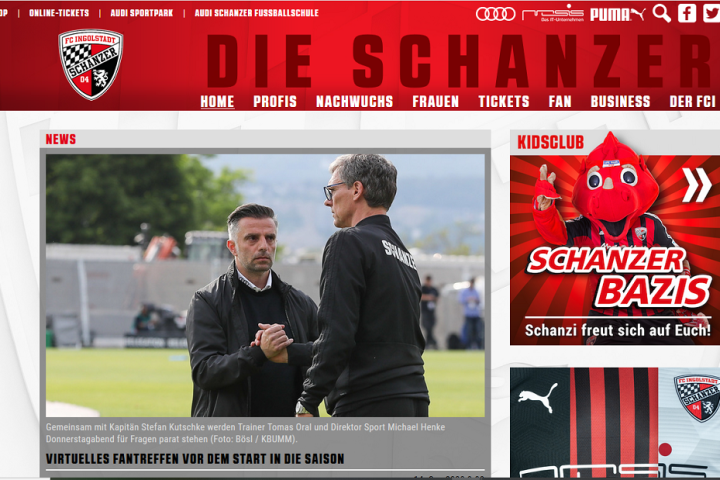Screen dimensions: 720x480
Task: Go to the FRAUEN section
Action: click(x=435, y=102)
